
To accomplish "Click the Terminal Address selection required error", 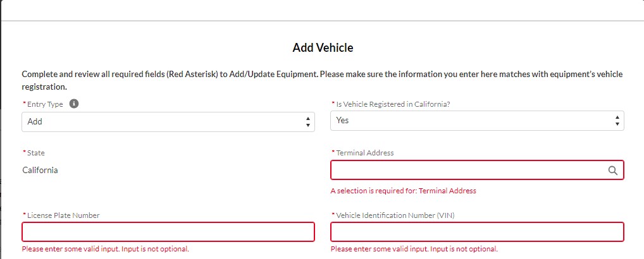I will click(x=404, y=191).
